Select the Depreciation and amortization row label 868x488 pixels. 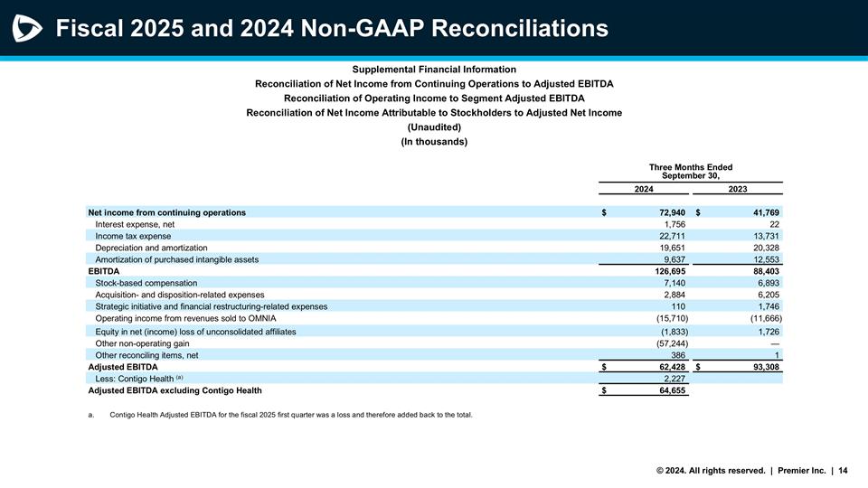pyautogui.click(x=151, y=248)
